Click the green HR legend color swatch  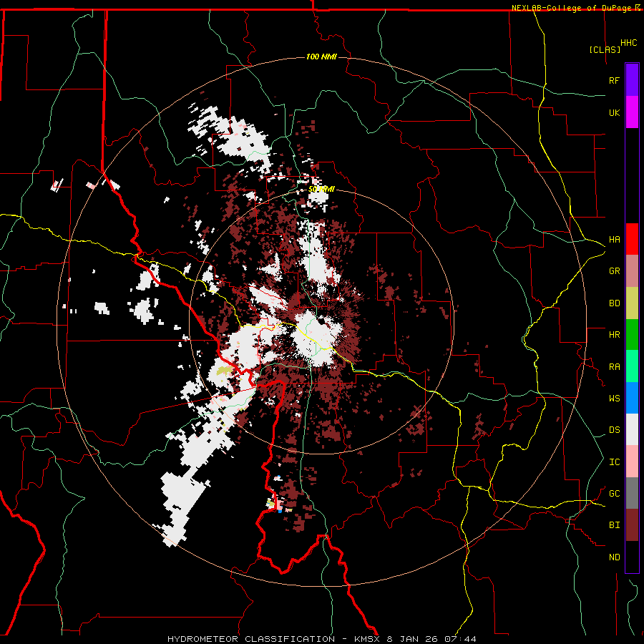coord(632,335)
